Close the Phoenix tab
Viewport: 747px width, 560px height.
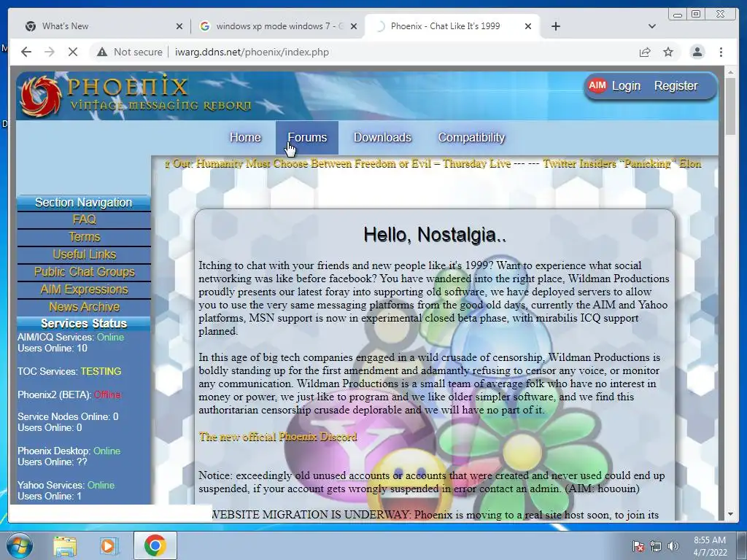coord(528,26)
